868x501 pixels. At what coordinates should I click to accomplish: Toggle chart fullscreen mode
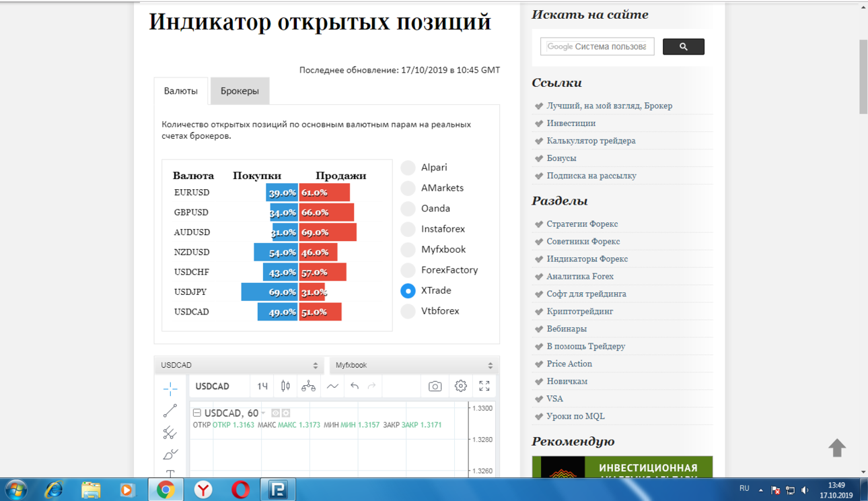tap(484, 386)
